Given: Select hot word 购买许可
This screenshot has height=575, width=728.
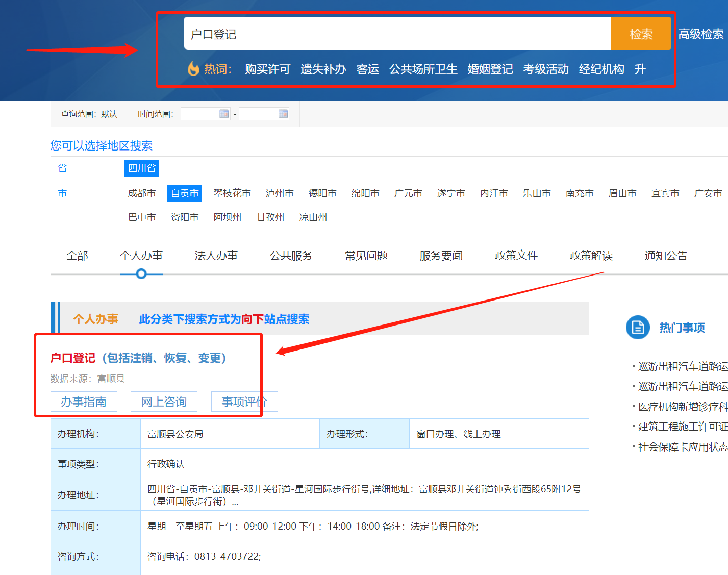Looking at the screenshot, I should (267, 69).
